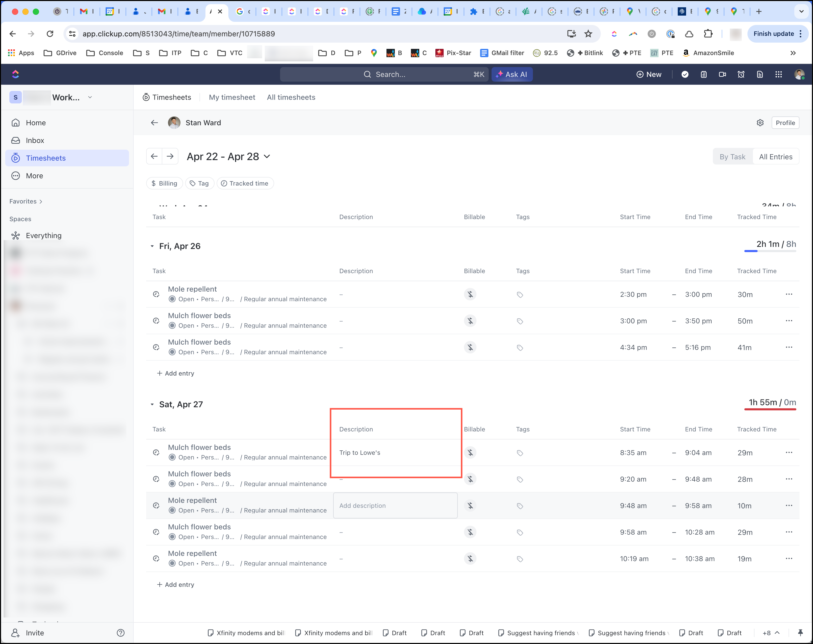813x644 pixels.
Task: Open more options for 30m Mole repellent entry
Action: 789,294
